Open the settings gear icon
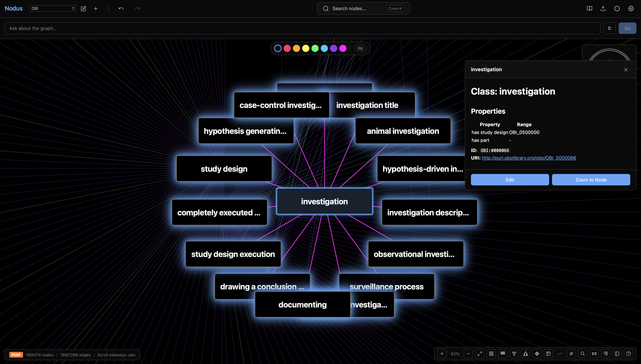The width and height of the screenshot is (641, 364). click(x=631, y=9)
